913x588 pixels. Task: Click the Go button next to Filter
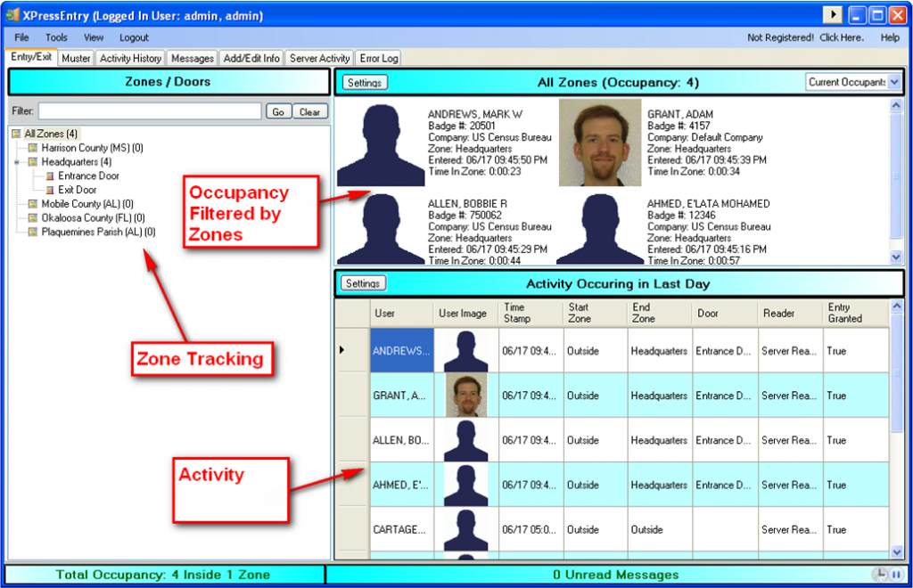coord(277,110)
